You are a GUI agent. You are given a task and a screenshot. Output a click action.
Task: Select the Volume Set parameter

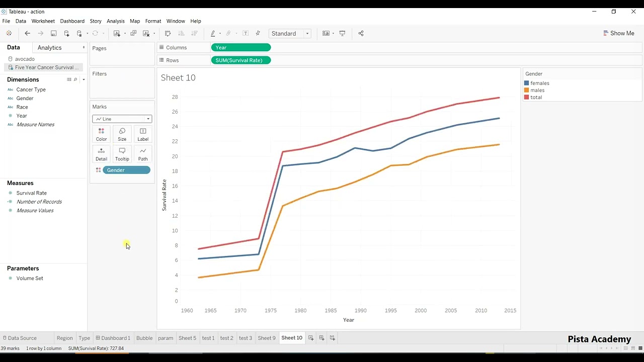[29, 278]
